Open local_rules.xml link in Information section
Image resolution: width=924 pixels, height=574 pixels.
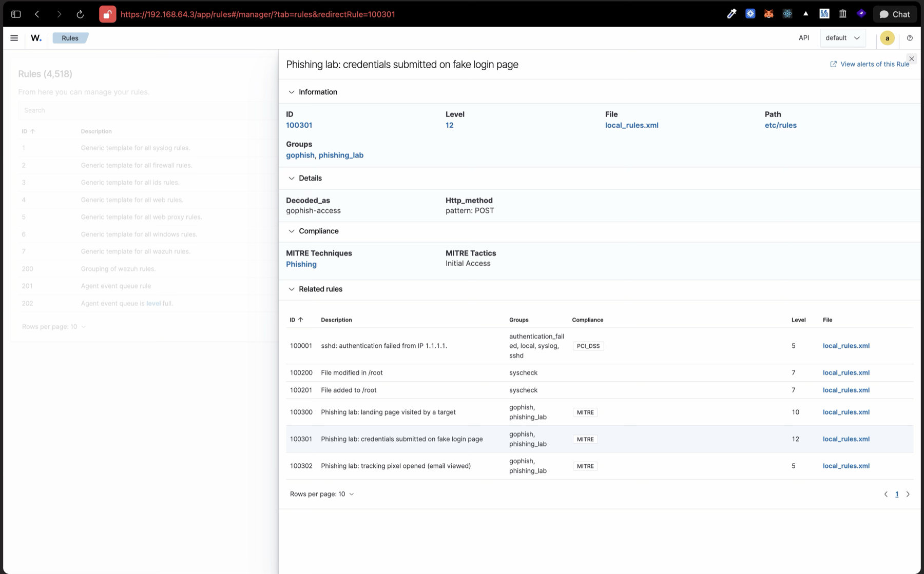click(631, 125)
